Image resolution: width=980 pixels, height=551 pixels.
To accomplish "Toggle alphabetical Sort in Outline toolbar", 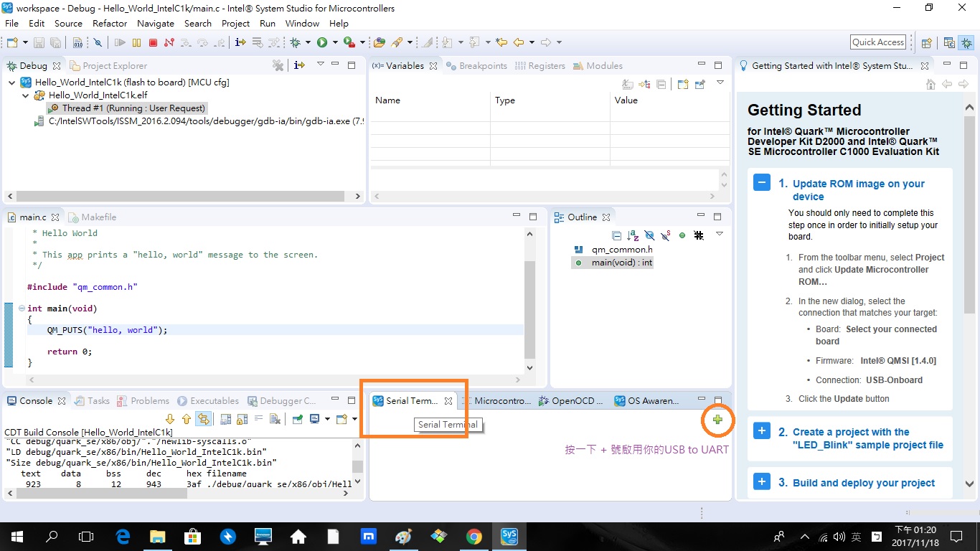I will click(633, 235).
